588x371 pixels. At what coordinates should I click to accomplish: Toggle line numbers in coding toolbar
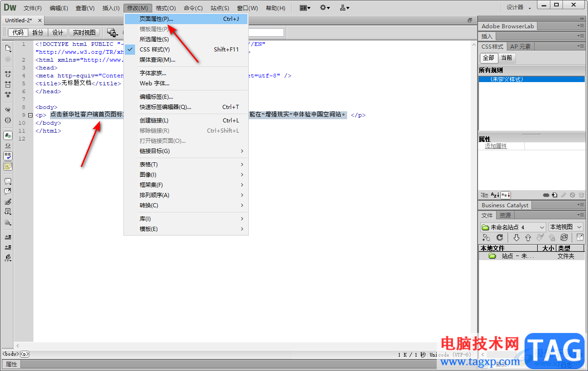[x=8, y=135]
